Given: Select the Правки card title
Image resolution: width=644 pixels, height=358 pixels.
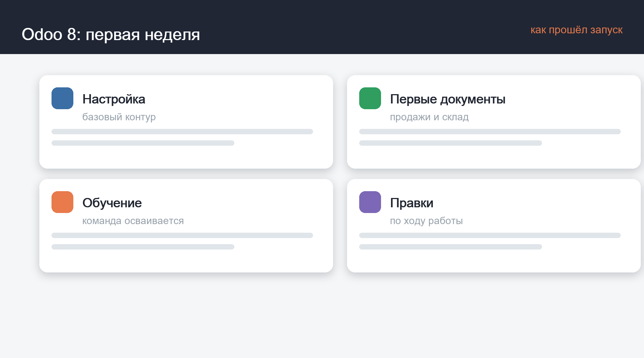Looking at the screenshot, I should coord(411,203).
